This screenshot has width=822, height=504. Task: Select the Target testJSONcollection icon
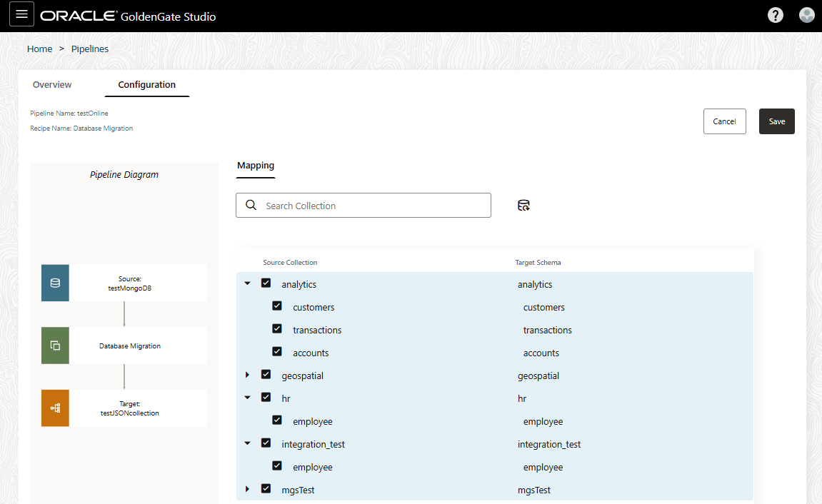tap(55, 408)
